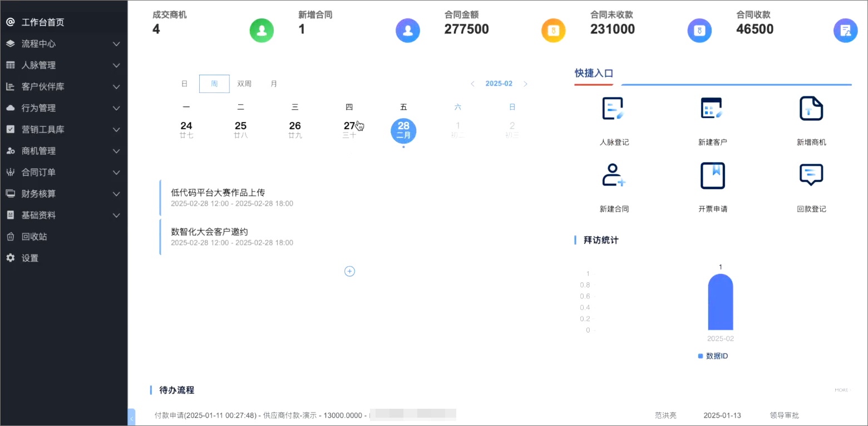Add a schedule with the plus icon
This screenshot has height=426, width=868.
tap(349, 271)
